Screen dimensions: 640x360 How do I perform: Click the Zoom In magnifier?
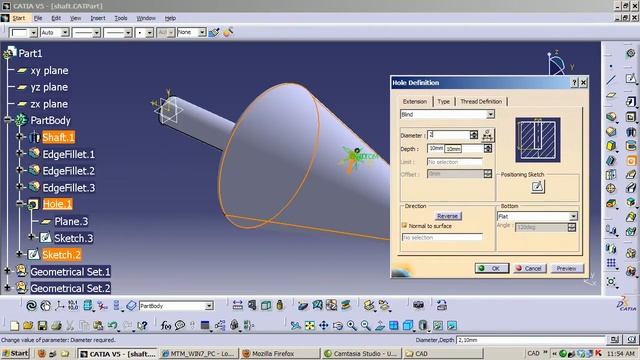(x=351, y=325)
